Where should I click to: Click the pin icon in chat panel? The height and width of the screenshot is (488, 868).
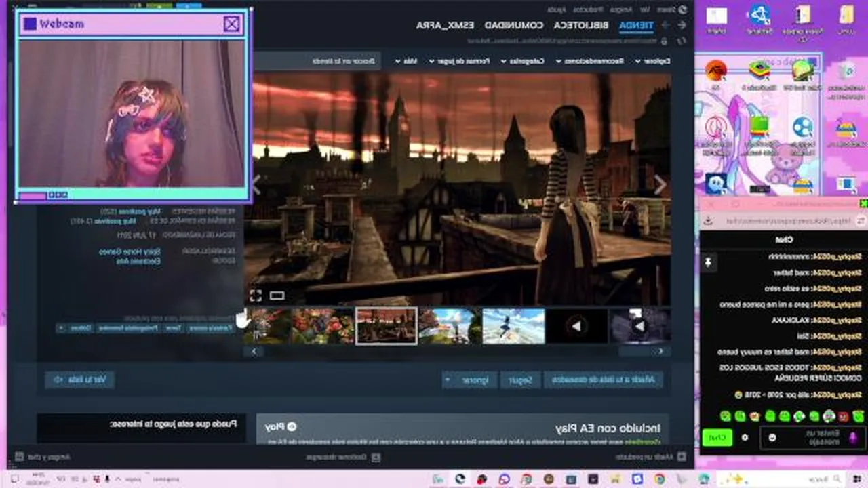(708, 262)
